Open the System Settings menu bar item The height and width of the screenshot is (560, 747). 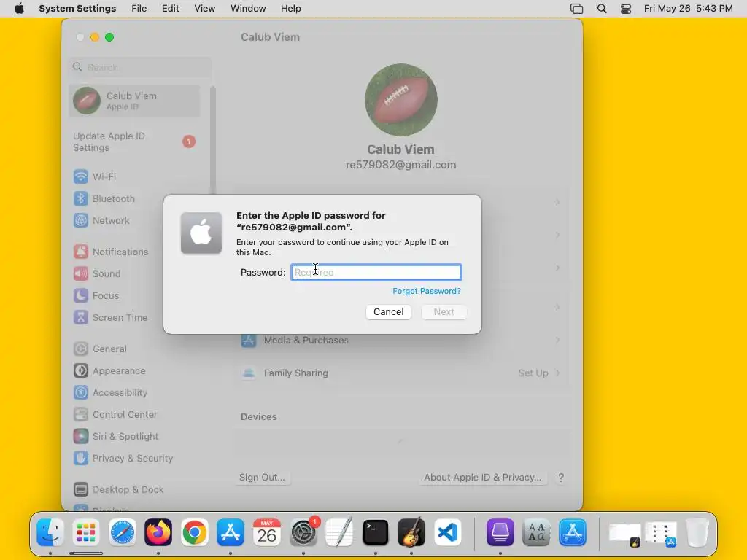(x=77, y=9)
